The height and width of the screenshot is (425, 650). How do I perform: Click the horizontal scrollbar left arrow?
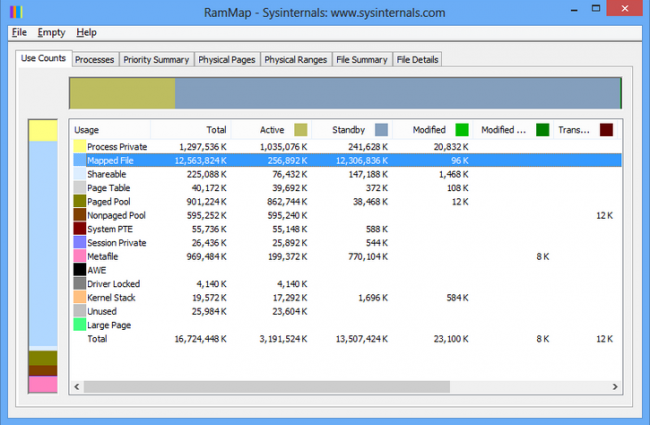77,386
